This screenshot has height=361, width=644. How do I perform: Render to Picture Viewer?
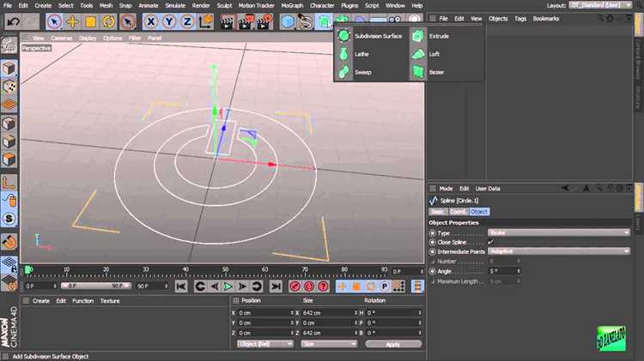(246, 21)
